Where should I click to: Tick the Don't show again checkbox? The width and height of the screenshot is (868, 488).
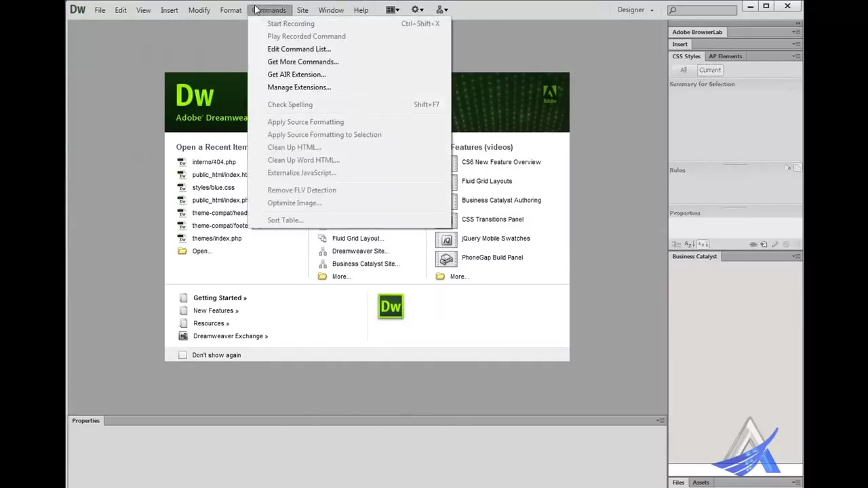tap(182, 355)
